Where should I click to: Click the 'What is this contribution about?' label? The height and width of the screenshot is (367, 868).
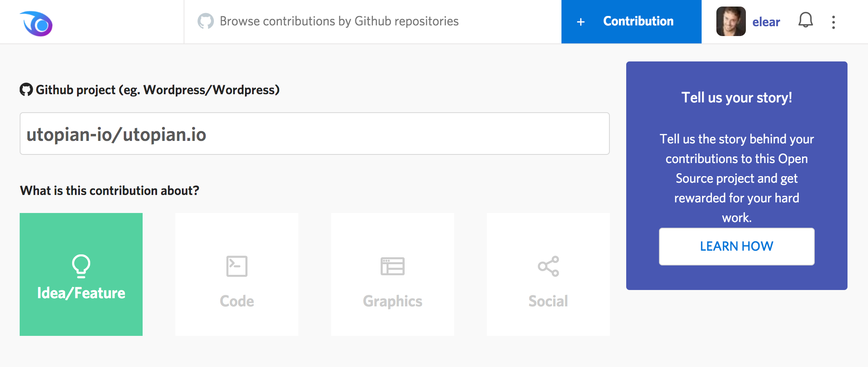pyautogui.click(x=109, y=190)
